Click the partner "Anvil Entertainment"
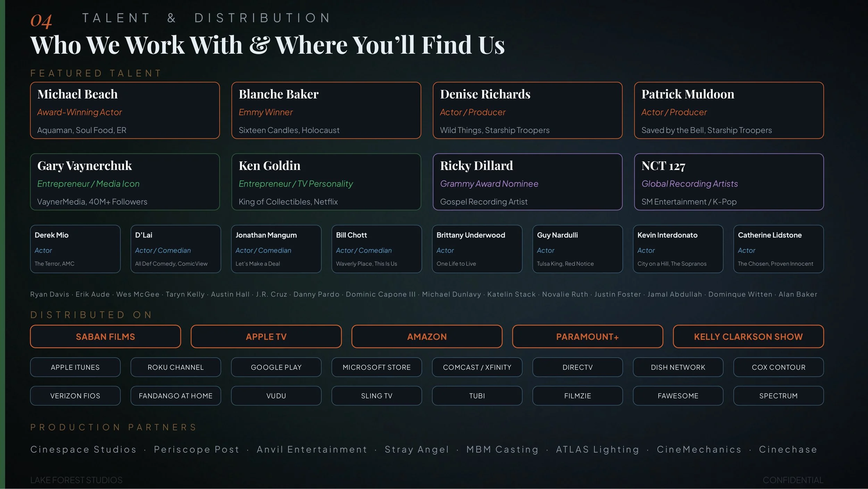The image size is (868, 489). (312, 449)
